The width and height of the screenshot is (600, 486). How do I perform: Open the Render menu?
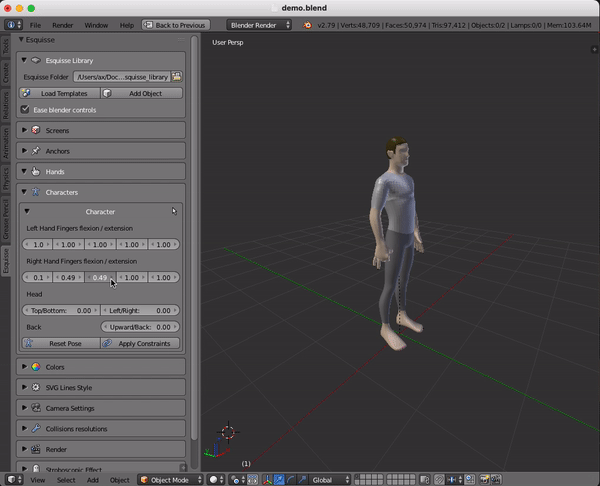[62, 25]
